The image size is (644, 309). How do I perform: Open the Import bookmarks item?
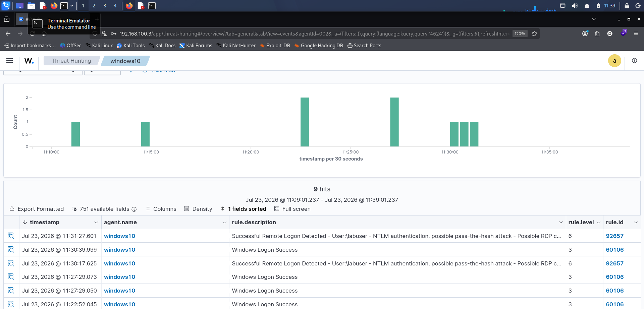click(30, 46)
